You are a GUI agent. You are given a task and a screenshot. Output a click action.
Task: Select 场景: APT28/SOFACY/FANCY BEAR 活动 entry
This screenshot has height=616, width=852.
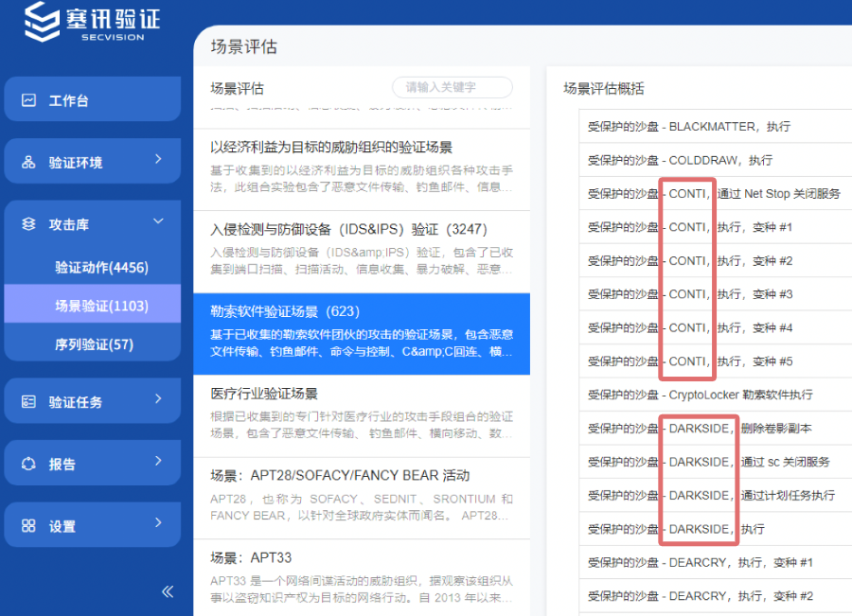click(362, 498)
